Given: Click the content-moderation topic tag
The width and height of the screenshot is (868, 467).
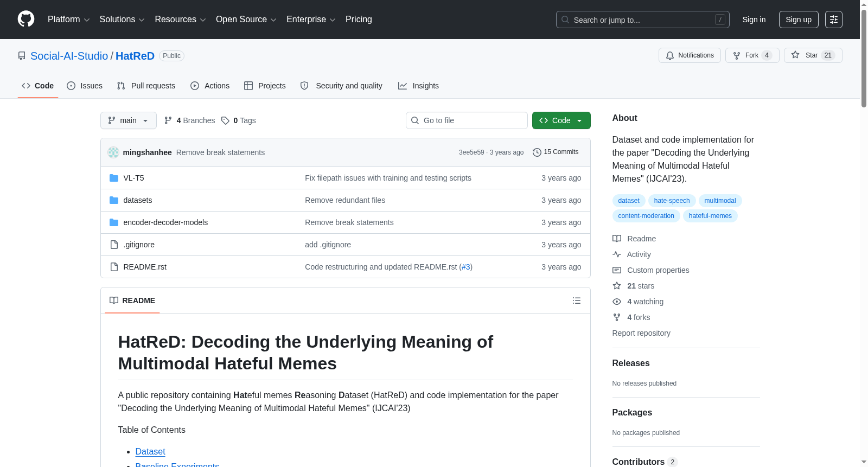Looking at the screenshot, I should click(646, 216).
